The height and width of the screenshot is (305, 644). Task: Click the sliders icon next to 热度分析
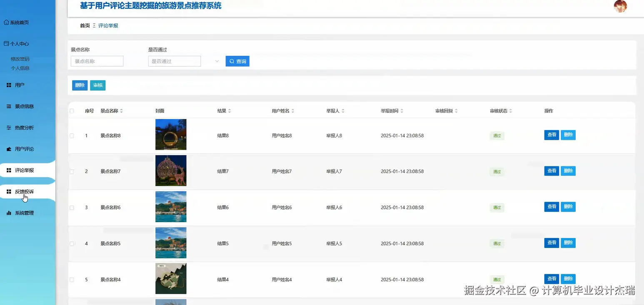9,128
